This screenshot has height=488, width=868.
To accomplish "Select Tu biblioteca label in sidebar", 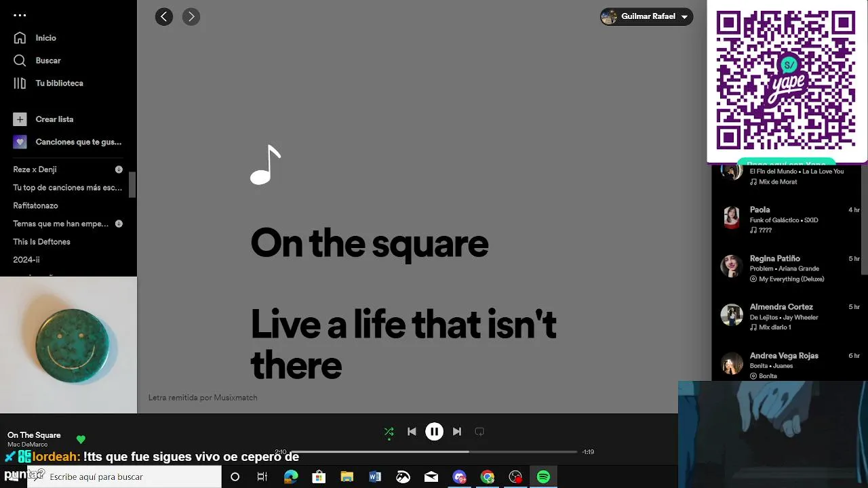I will 60,83.
